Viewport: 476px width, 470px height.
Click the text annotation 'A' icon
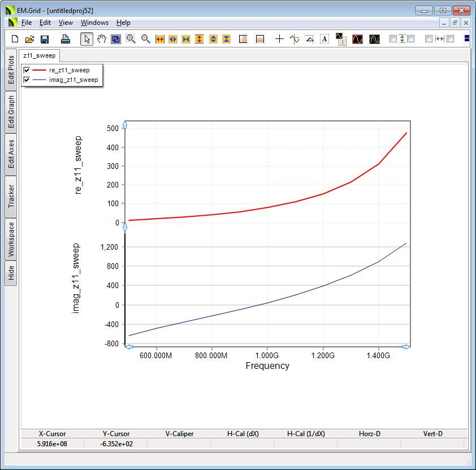click(324, 39)
